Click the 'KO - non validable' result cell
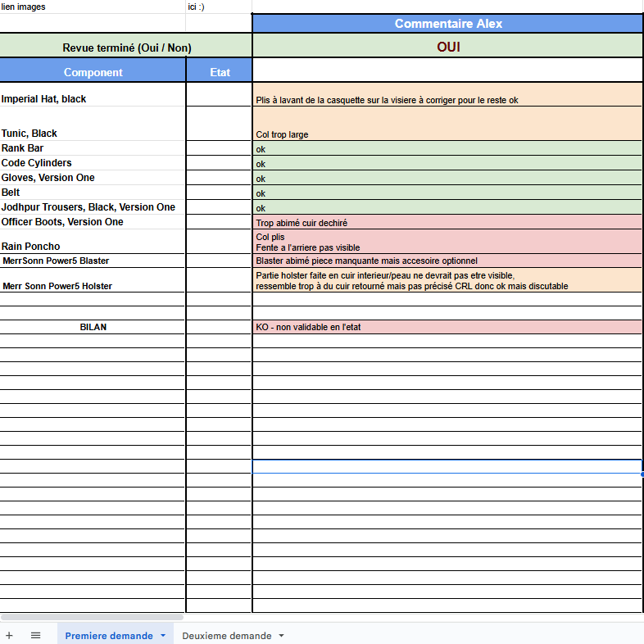The image size is (644, 644). tap(447, 327)
